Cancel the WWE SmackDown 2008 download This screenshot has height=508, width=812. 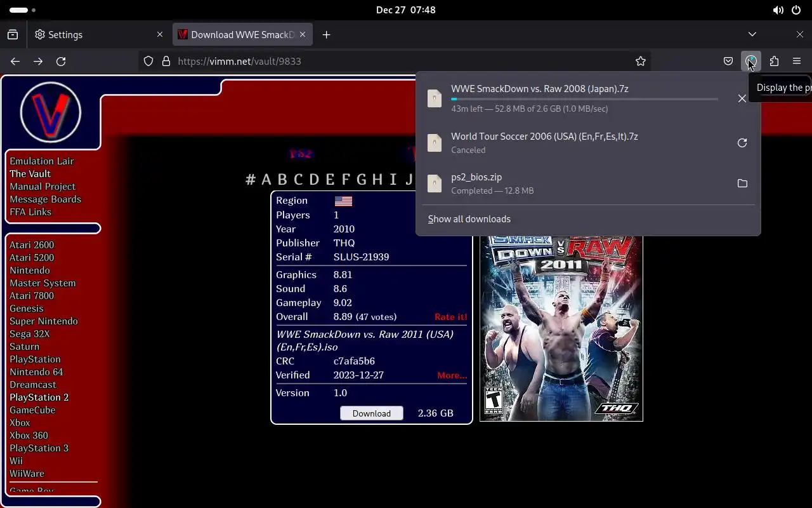[x=742, y=98]
